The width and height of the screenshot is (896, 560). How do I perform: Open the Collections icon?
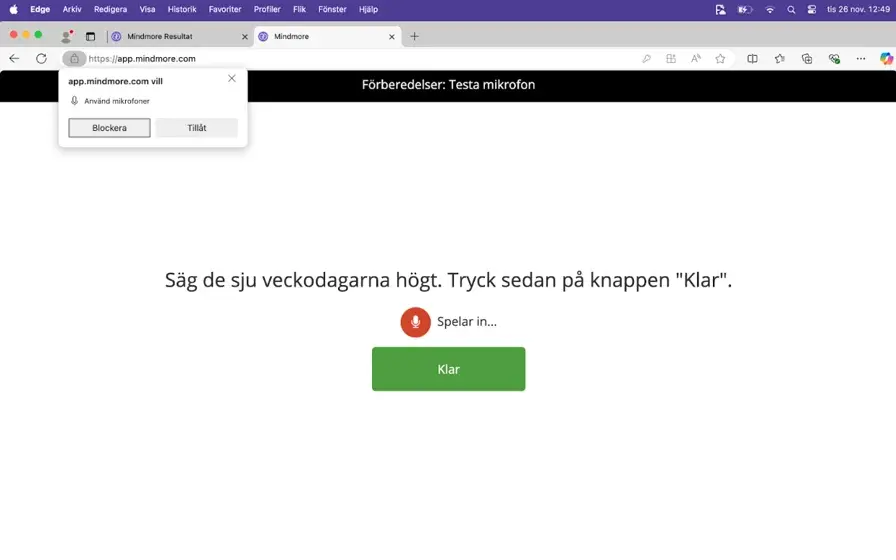tap(807, 59)
